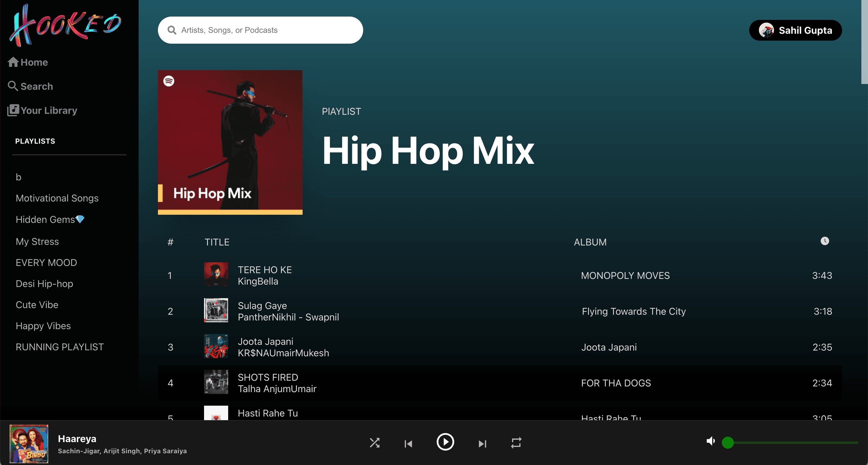
Task: Click artist PantherNikhil - Swapnil
Action: click(288, 317)
